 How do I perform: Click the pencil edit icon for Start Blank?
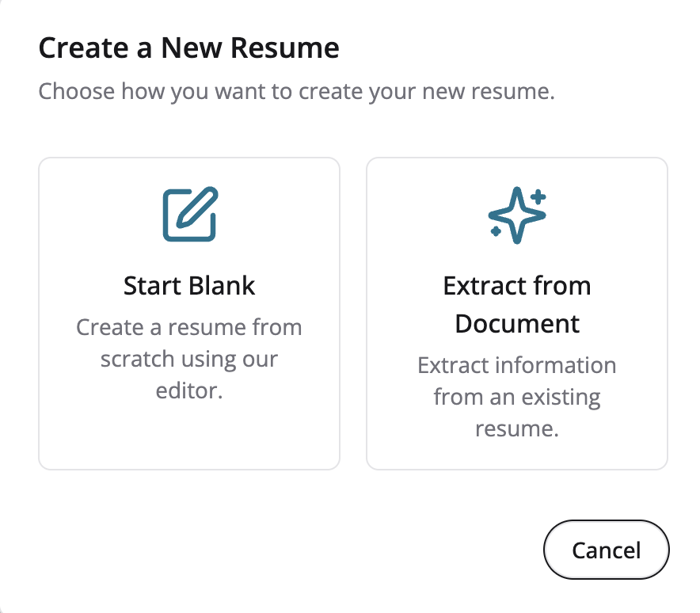click(189, 214)
